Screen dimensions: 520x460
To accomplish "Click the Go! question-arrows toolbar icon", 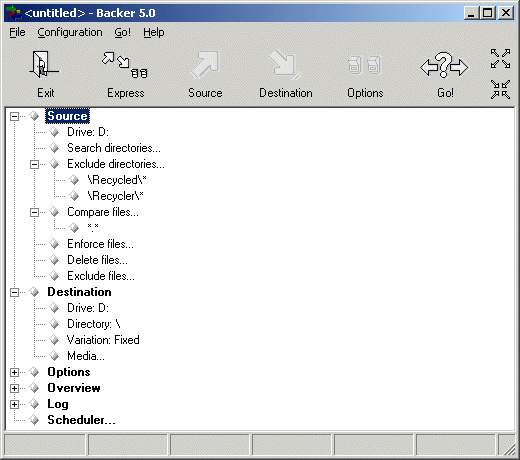I will pyautogui.click(x=444, y=65).
